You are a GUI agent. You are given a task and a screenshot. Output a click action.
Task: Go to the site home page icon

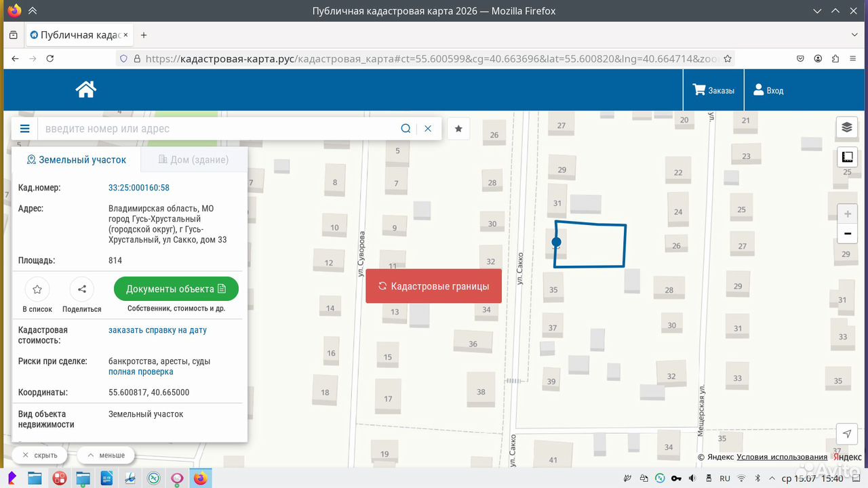(x=86, y=89)
